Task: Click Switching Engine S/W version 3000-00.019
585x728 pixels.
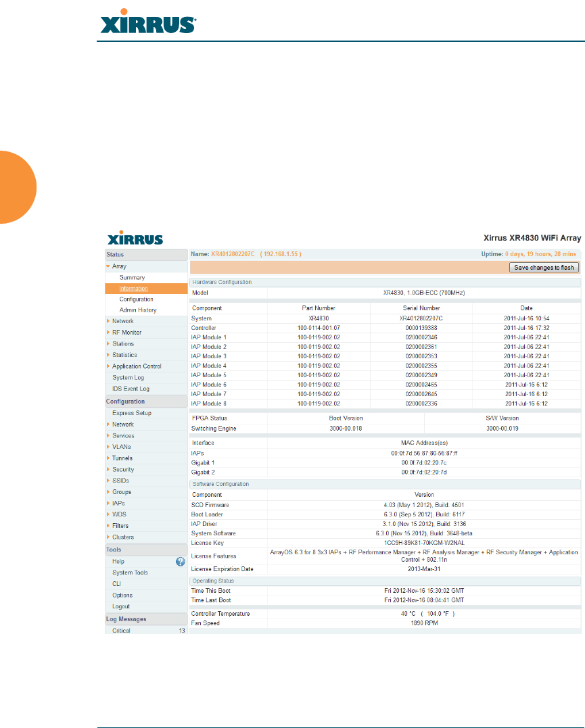Action: [x=502, y=429]
